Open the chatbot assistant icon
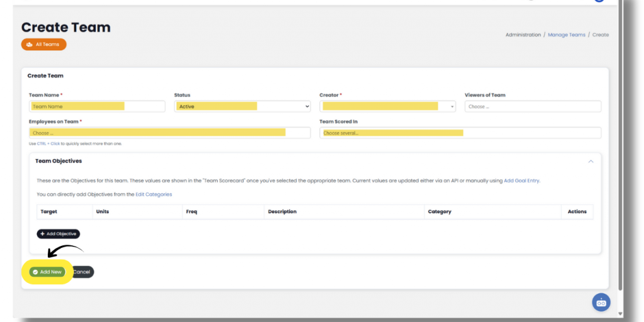644x322 pixels. [601, 303]
